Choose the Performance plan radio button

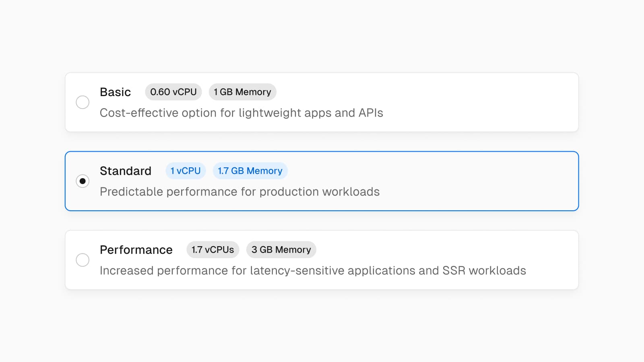click(x=83, y=260)
